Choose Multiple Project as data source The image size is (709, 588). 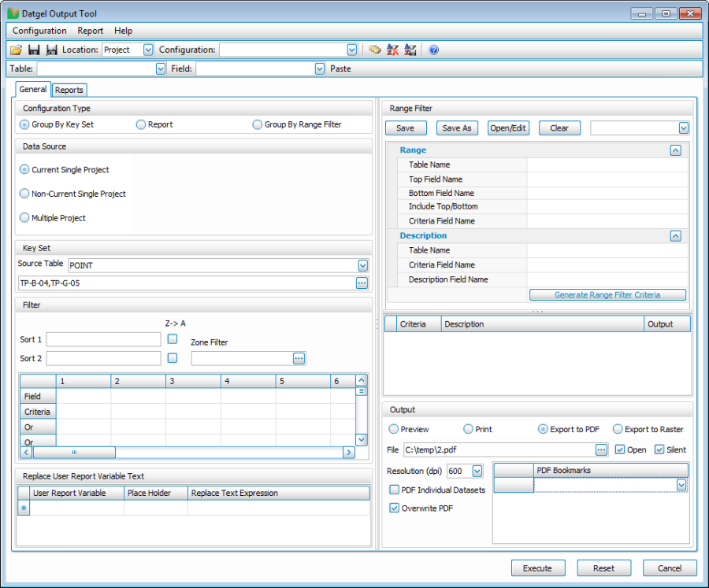pyautogui.click(x=24, y=218)
